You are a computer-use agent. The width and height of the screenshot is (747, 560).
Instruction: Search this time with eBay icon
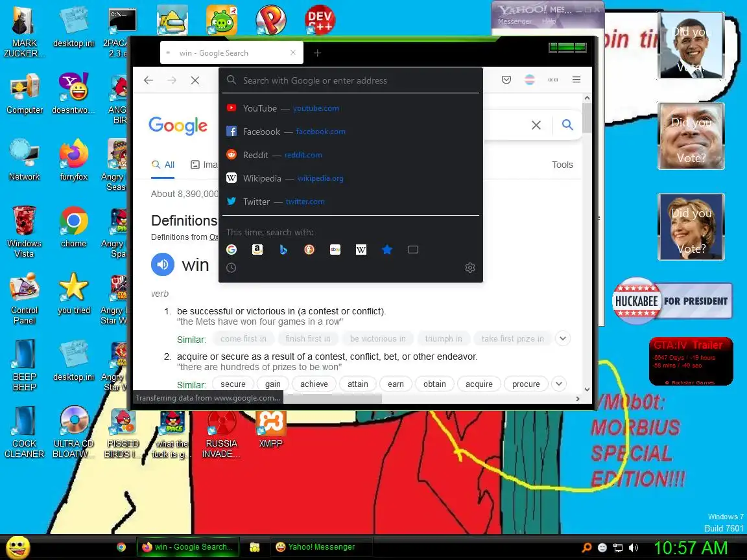coord(335,250)
